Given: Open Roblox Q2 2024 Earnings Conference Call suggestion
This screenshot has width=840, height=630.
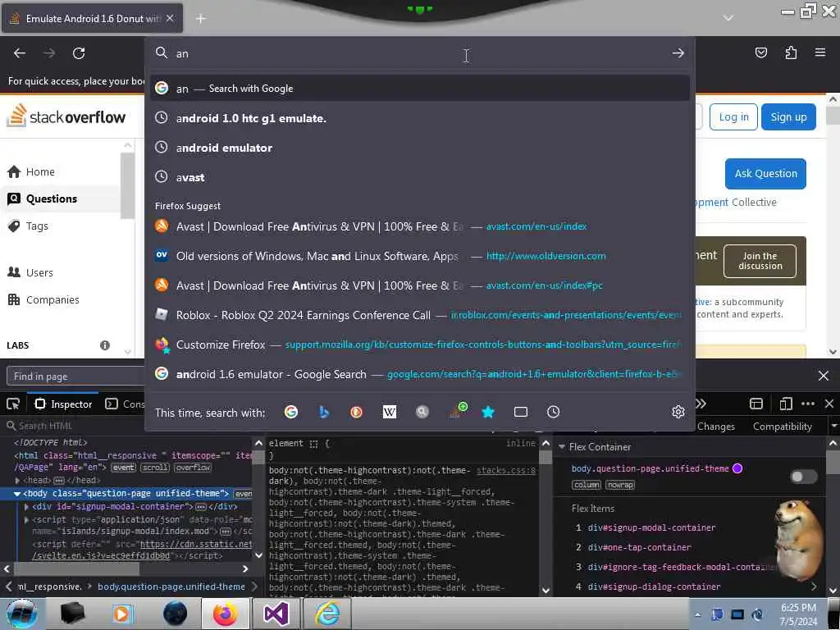Looking at the screenshot, I should [419, 315].
